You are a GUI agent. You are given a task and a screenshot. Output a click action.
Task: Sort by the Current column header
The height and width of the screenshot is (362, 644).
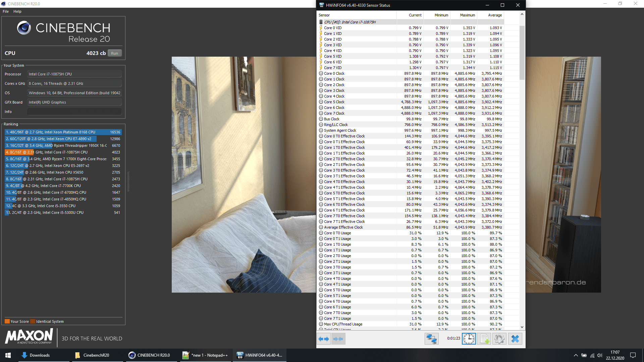point(410,15)
